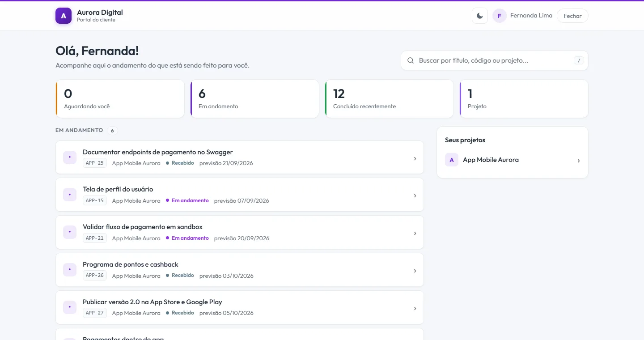Expand the Validar fluxo de pagamento chevron

pos(415,233)
